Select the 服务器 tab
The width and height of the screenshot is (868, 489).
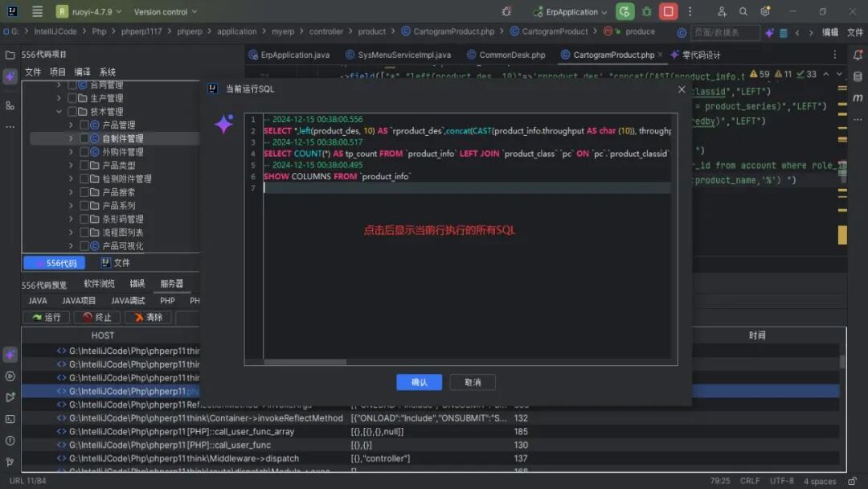tap(172, 284)
